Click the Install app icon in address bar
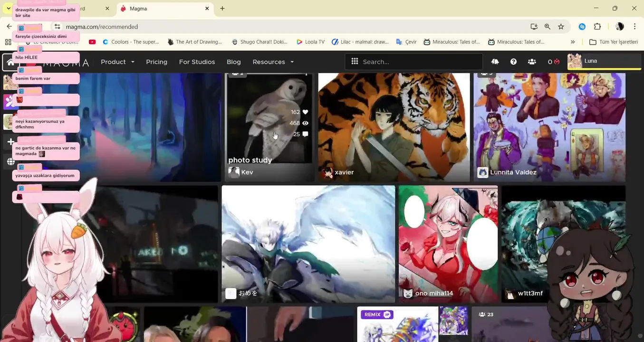644x342 pixels. point(534,27)
